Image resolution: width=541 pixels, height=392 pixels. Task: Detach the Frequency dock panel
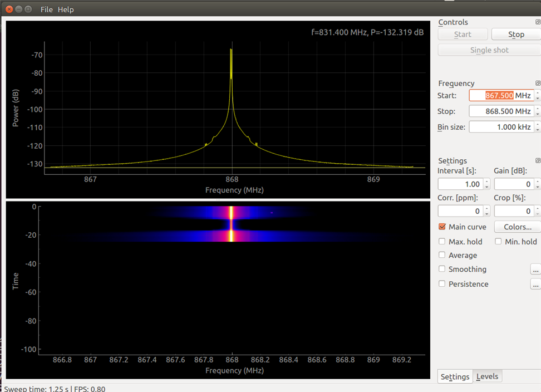coord(538,84)
